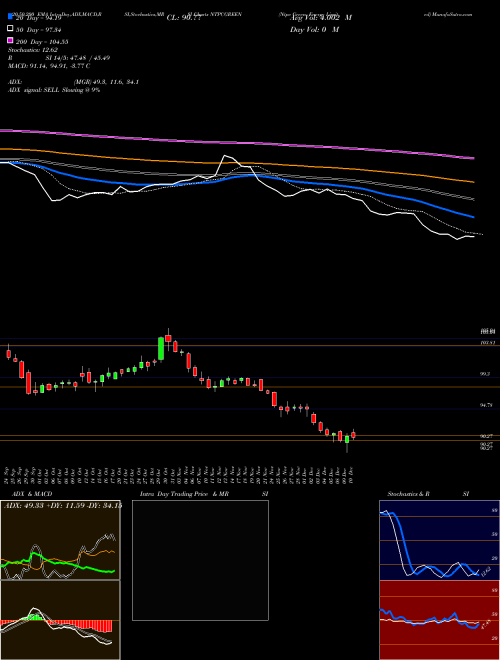
Task: Click the 'Avg Vol' label
Action: [x=321, y=18]
